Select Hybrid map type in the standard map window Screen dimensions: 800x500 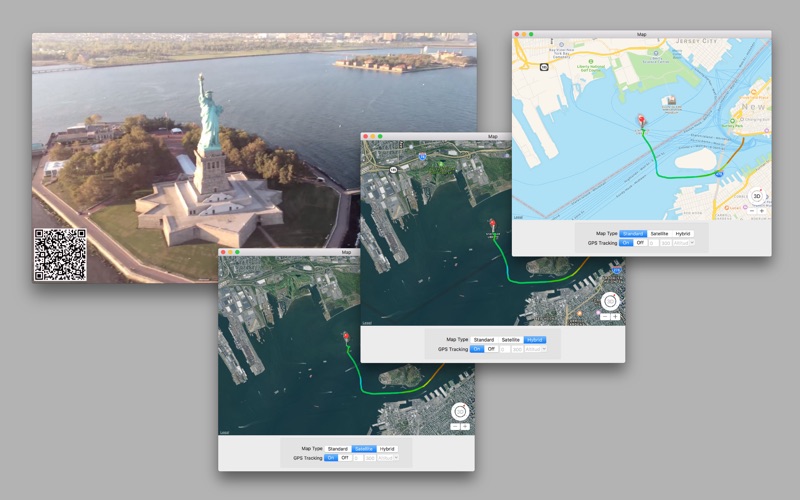(683, 234)
